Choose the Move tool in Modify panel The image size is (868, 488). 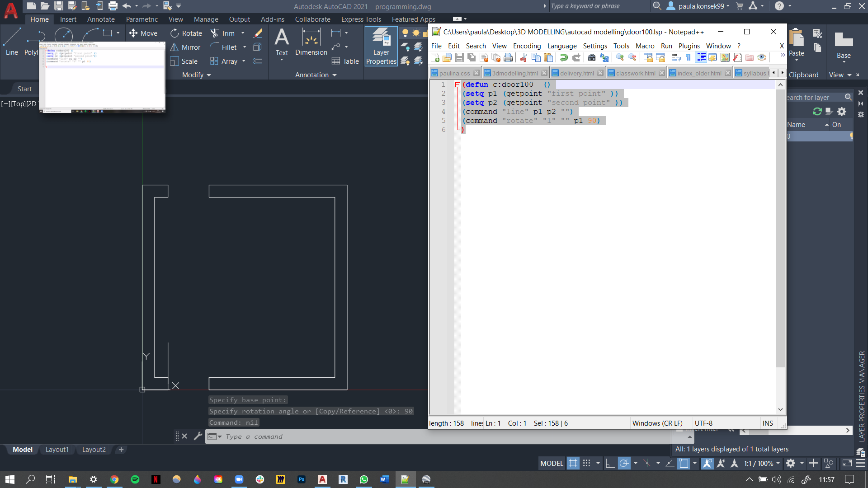pyautogui.click(x=143, y=33)
